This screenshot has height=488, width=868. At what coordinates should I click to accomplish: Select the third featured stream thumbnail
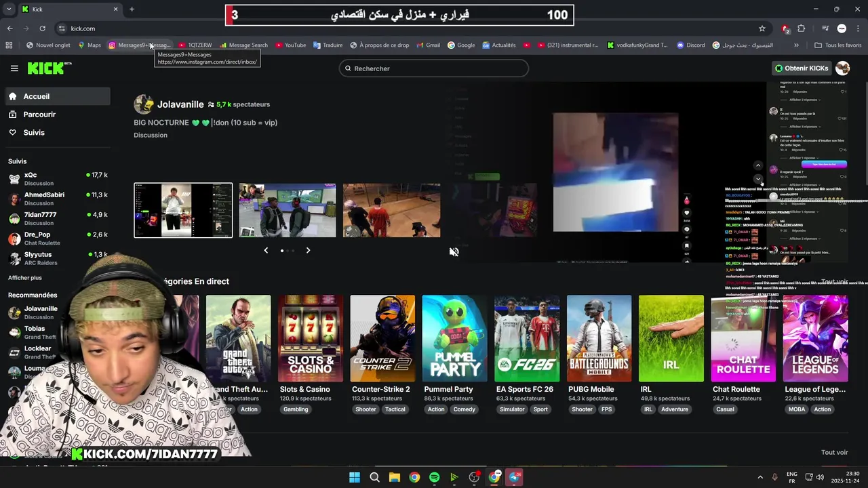(x=392, y=210)
